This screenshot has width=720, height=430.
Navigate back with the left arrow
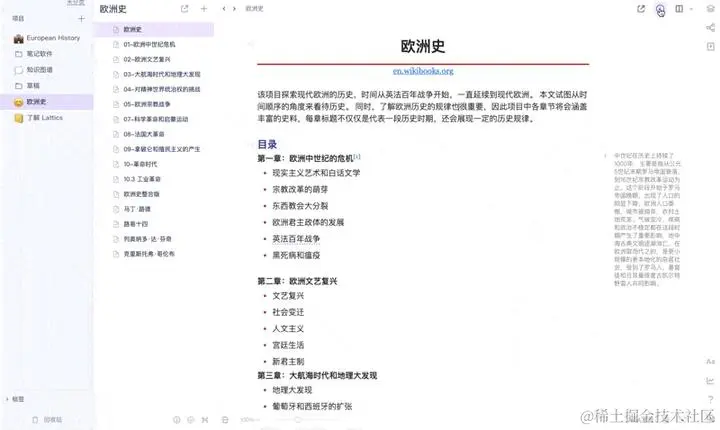pyautogui.click(x=224, y=9)
